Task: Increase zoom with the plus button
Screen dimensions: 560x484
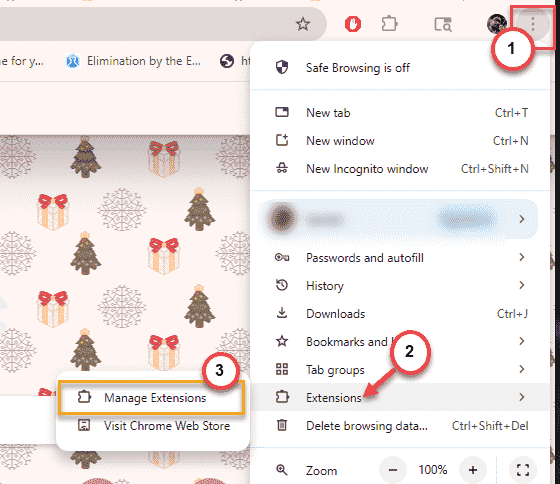Action: pyautogui.click(x=473, y=470)
